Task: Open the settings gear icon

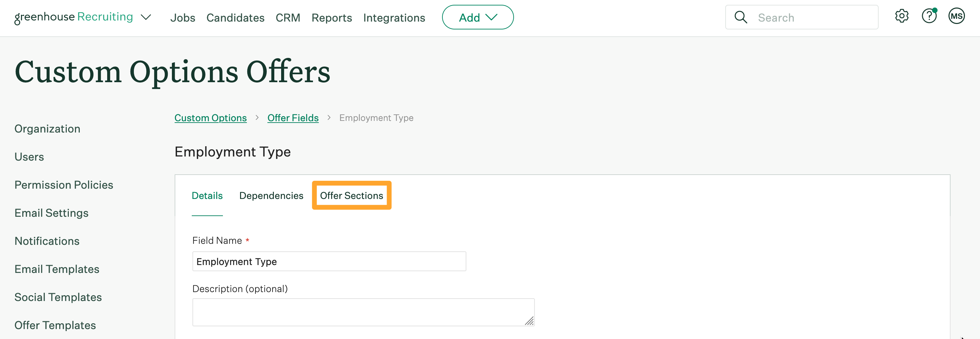Action: point(902,16)
